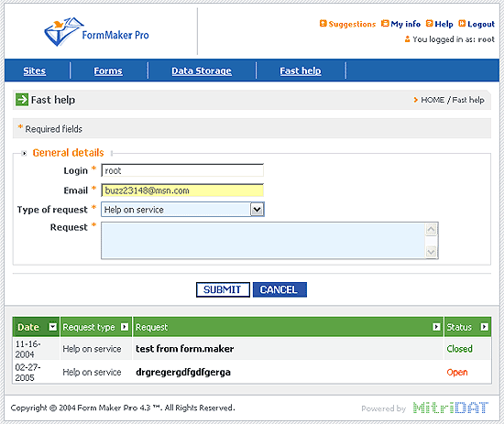Select the 'test from form.maker' request
The width and height of the screenshot is (504, 424).
pos(184,349)
